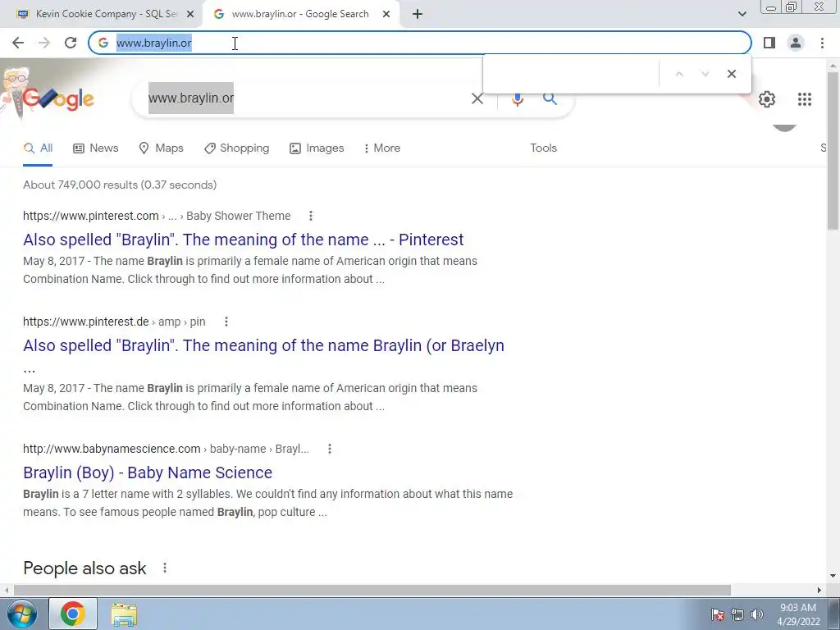Screen dimensions: 840x630
Task: Click the address bar URL field
Action: [420, 43]
